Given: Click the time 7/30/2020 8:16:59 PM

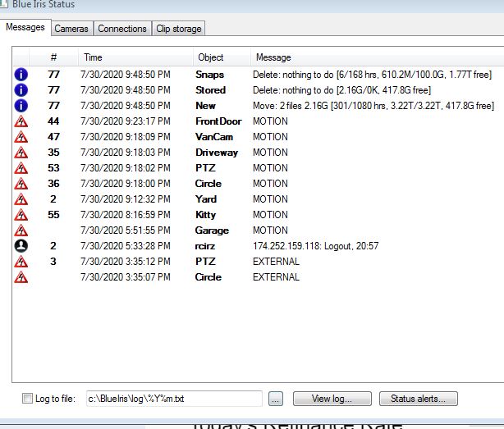Looking at the screenshot, I should [x=126, y=215].
